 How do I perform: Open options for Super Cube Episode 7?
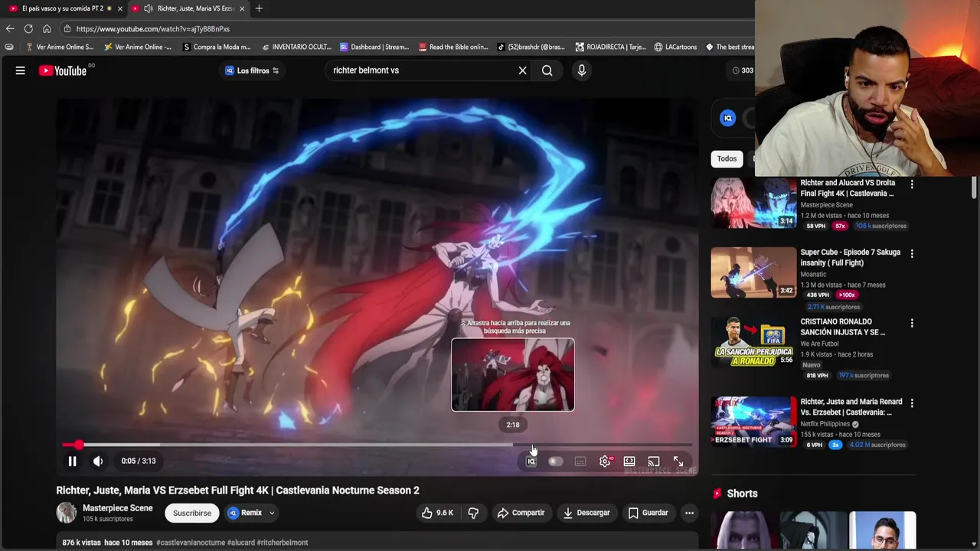click(x=912, y=253)
